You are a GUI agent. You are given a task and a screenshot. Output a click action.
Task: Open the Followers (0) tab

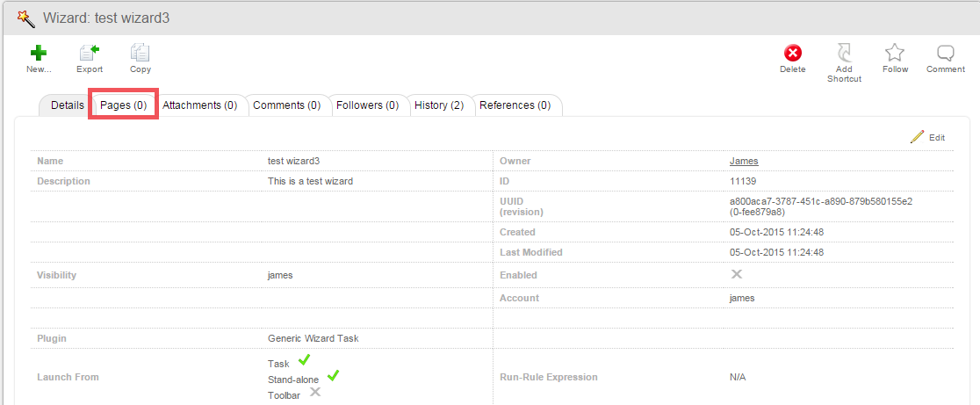pos(367,105)
